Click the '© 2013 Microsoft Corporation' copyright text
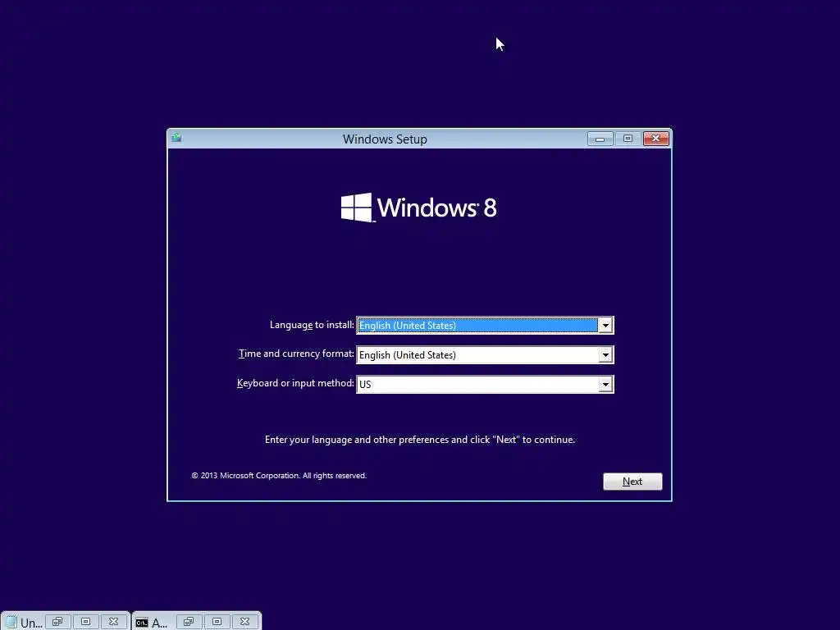 pos(279,475)
